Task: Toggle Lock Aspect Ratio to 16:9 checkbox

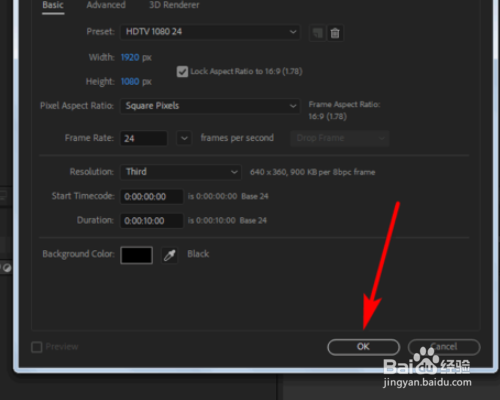Action: 182,71
